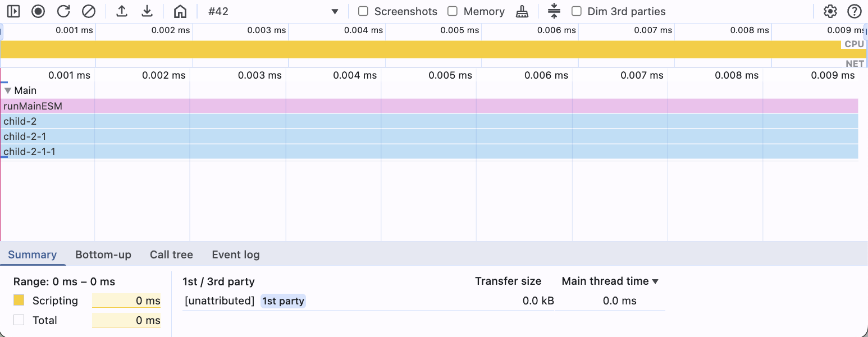Viewport: 868px width, 337px height.
Task: Switch to the Bottom-up tab
Action: click(x=103, y=254)
